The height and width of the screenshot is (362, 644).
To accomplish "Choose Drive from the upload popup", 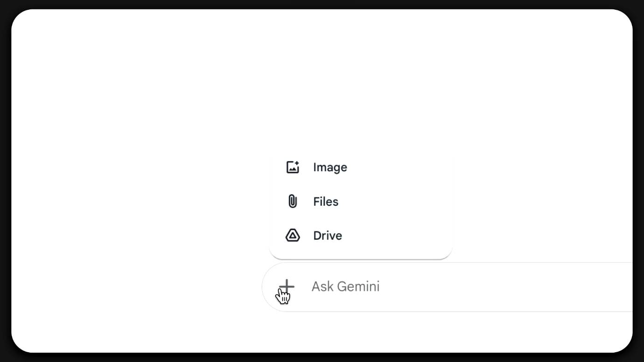I will tap(361, 235).
